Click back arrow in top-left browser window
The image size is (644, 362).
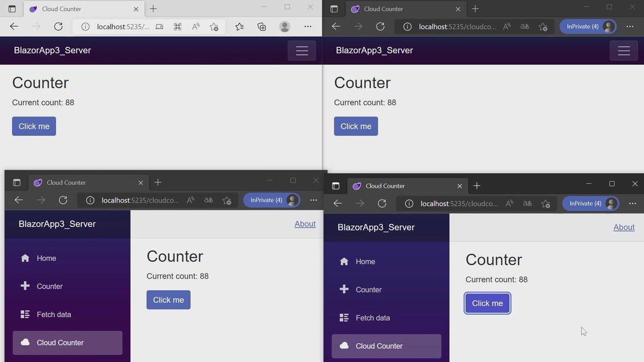(14, 27)
